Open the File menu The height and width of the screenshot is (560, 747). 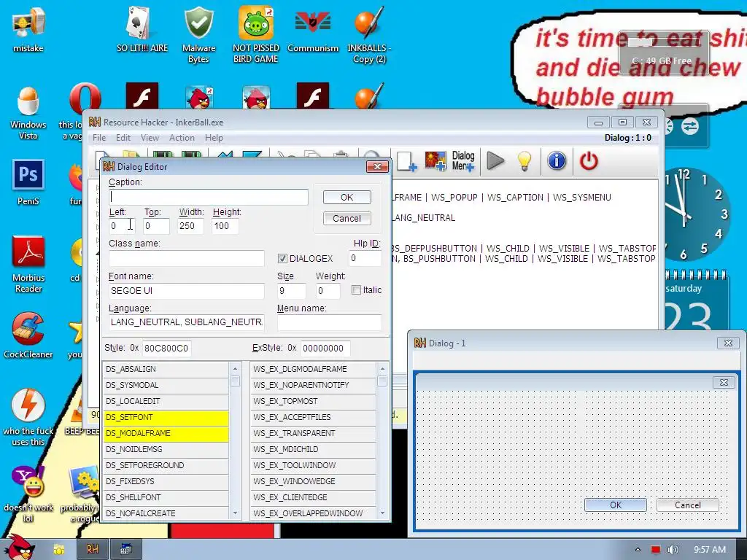(99, 138)
